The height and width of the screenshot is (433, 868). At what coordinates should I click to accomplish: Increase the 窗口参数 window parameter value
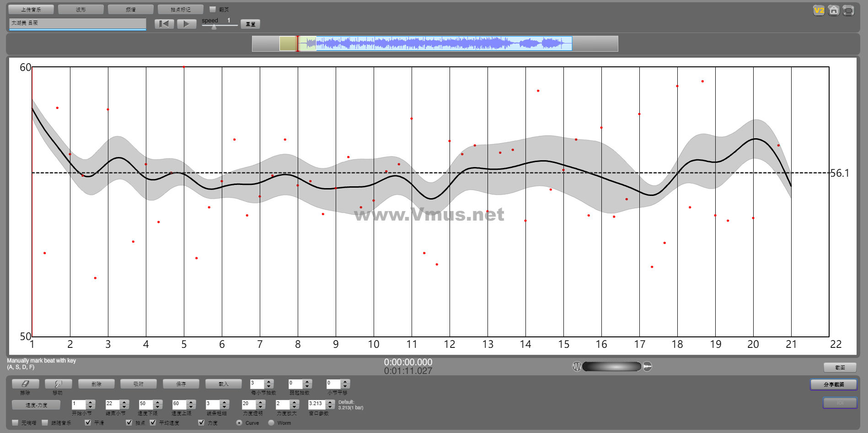[x=330, y=402]
